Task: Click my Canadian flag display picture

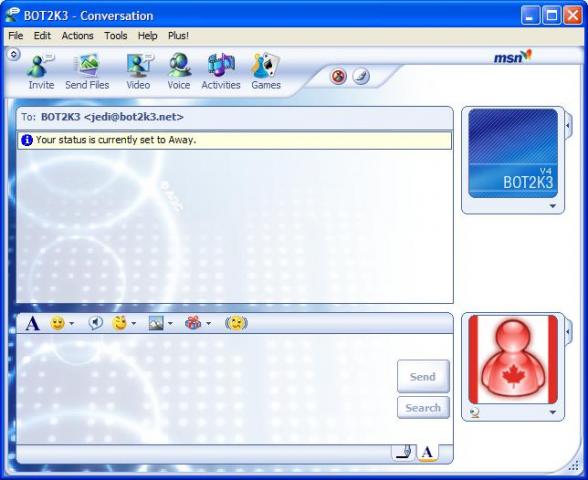Action: pos(513,360)
